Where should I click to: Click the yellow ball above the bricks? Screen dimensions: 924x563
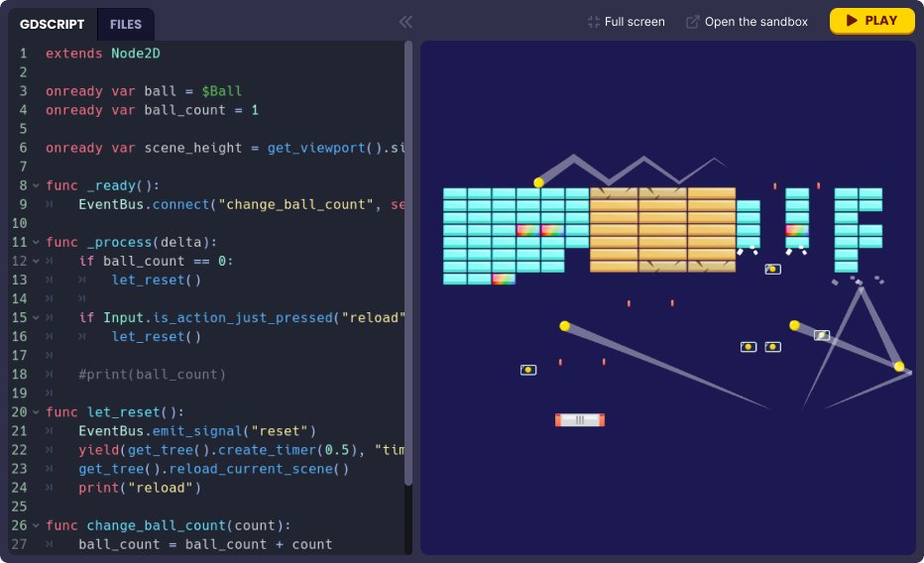pyautogui.click(x=538, y=182)
